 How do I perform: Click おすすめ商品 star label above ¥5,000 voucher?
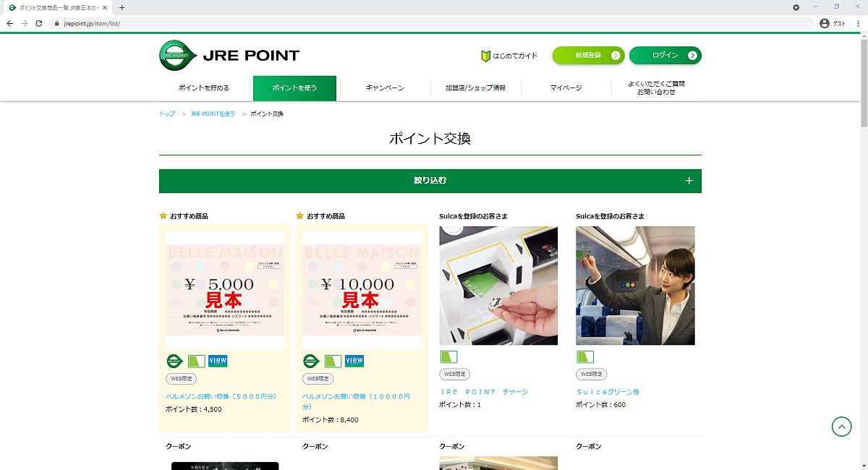pos(184,216)
